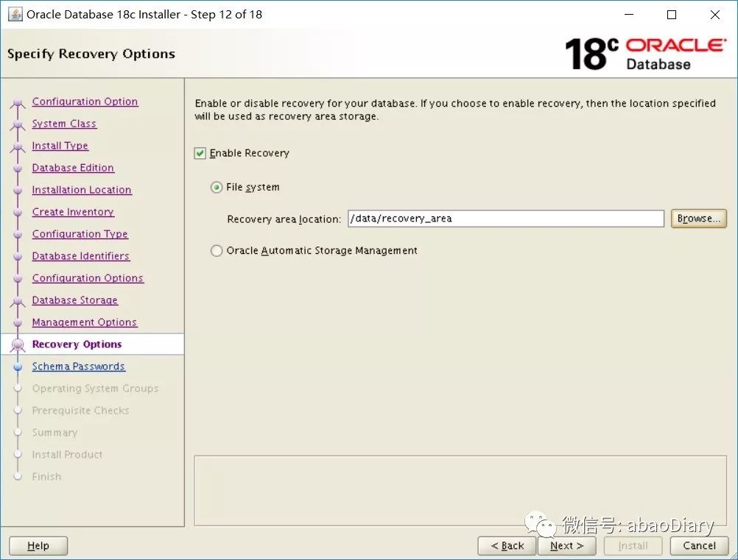Open the Create Inventory step

click(73, 212)
